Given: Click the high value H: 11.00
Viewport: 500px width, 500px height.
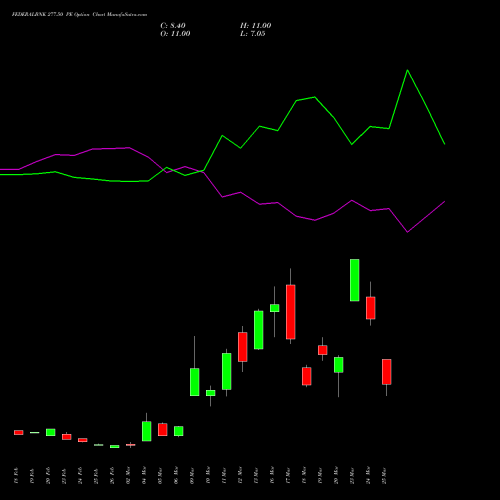Looking at the screenshot, I should point(256,26).
